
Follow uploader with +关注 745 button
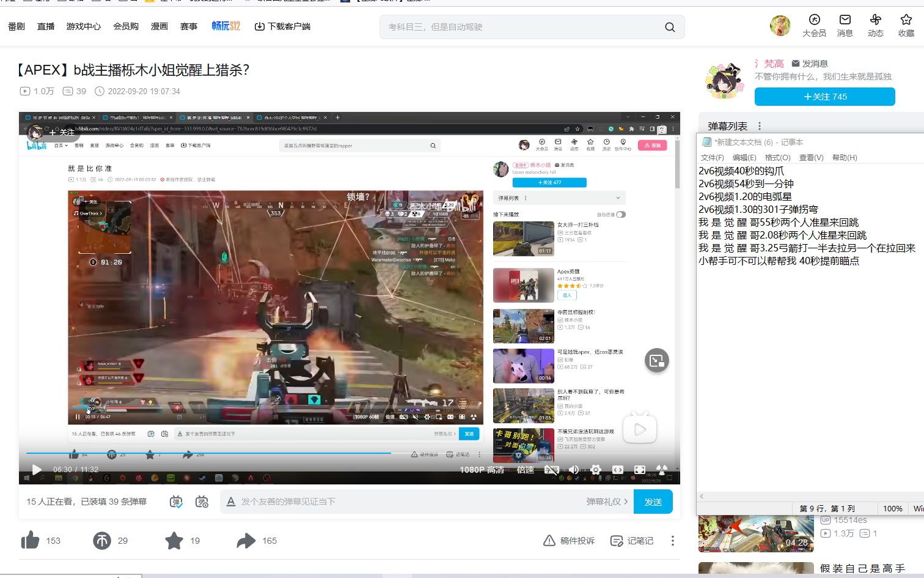[824, 97]
